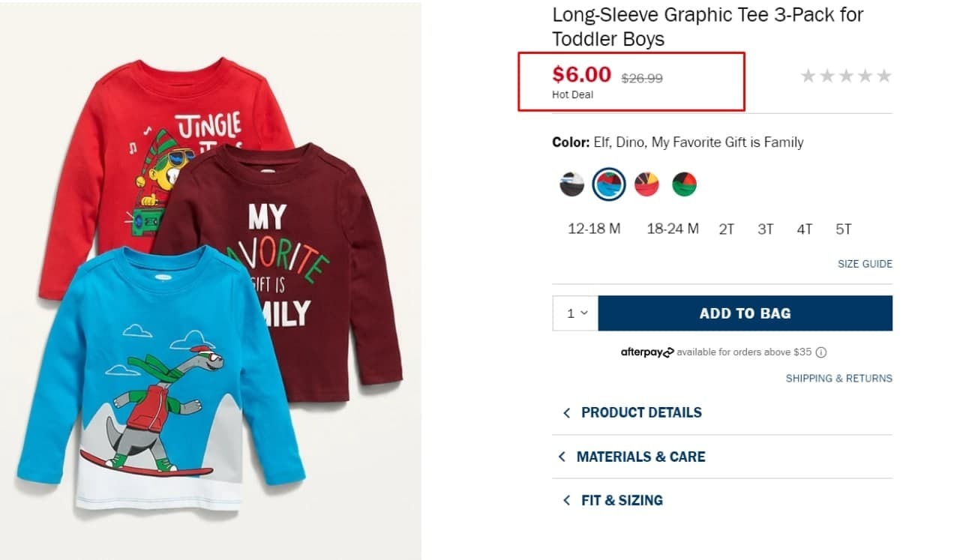Screen dimensions: 960x560
Task: Open the Size Guide link
Action: (x=865, y=264)
